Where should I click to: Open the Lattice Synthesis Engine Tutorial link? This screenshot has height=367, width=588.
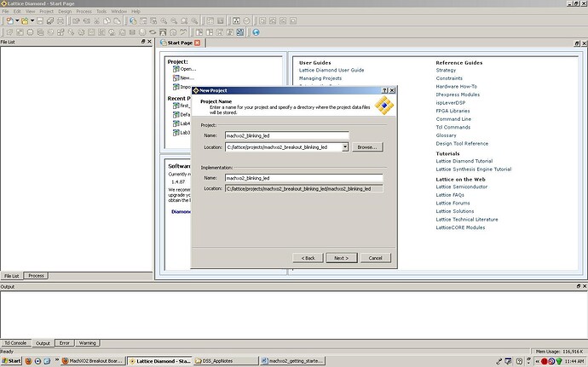(474, 169)
